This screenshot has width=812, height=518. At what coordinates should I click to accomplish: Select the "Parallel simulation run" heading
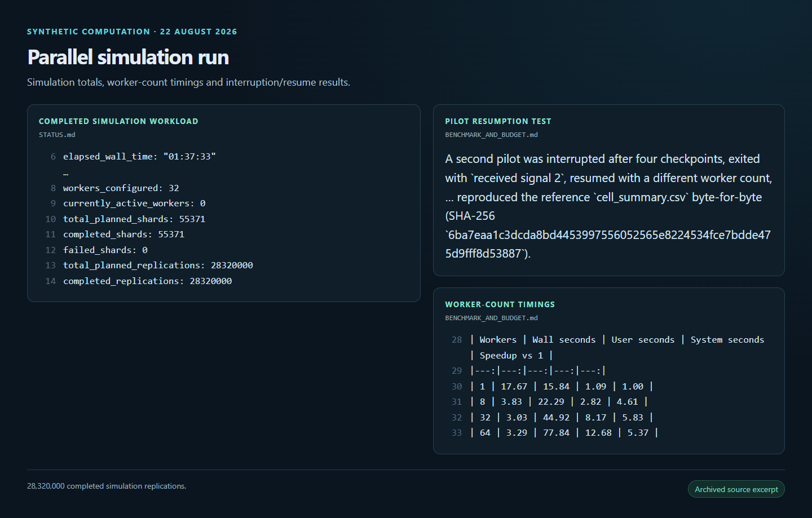point(128,57)
